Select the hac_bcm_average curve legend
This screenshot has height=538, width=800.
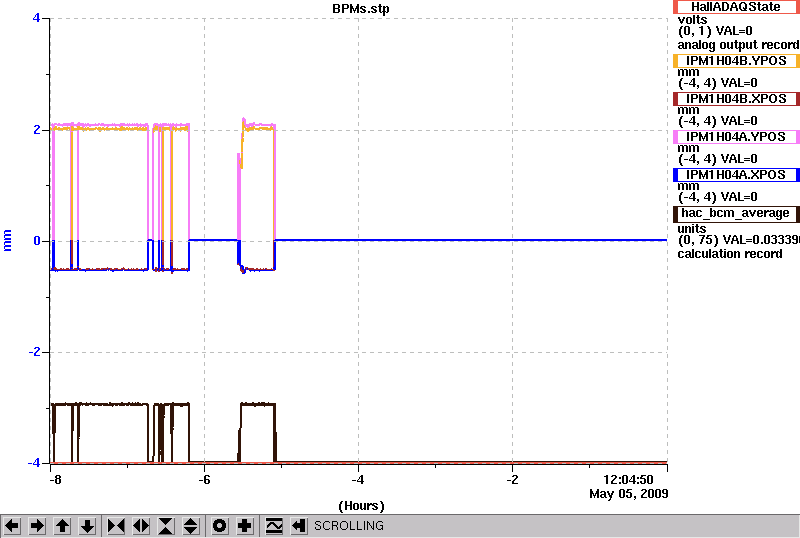coord(736,213)
